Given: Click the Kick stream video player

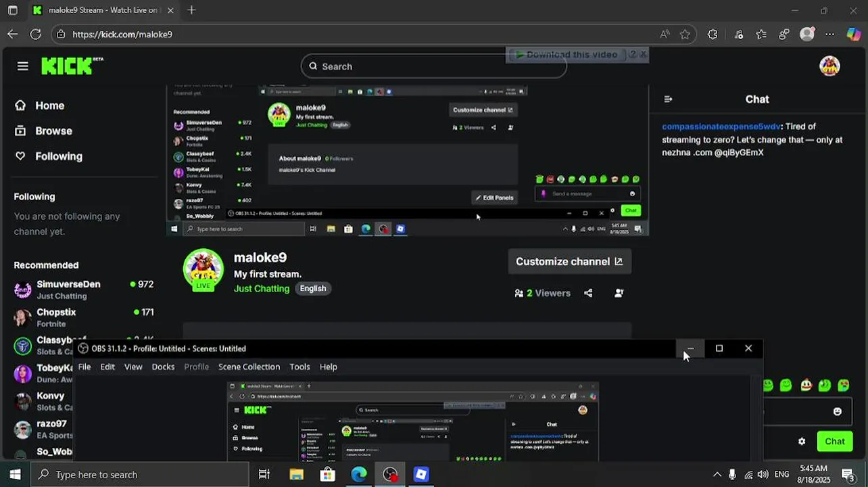Looking at the screenshot, I should pos(408,161).
